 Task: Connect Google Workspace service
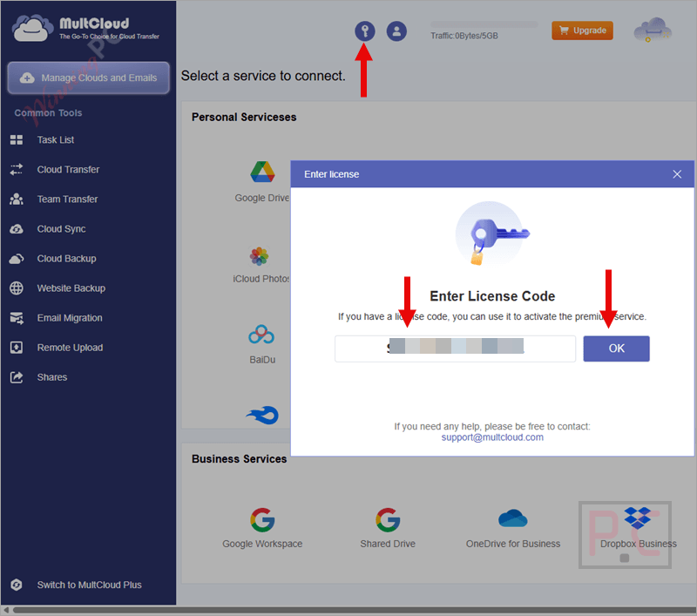pyautogui.click(x=262, y=529)
